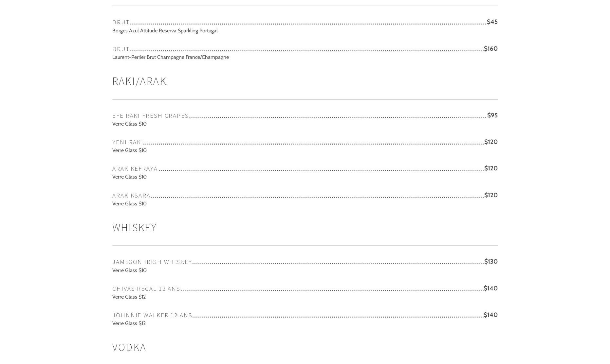Click the Laurent-Perrier Brut Champagne description
The width and height of the screenshot is (610, 364).
point(170,57)
